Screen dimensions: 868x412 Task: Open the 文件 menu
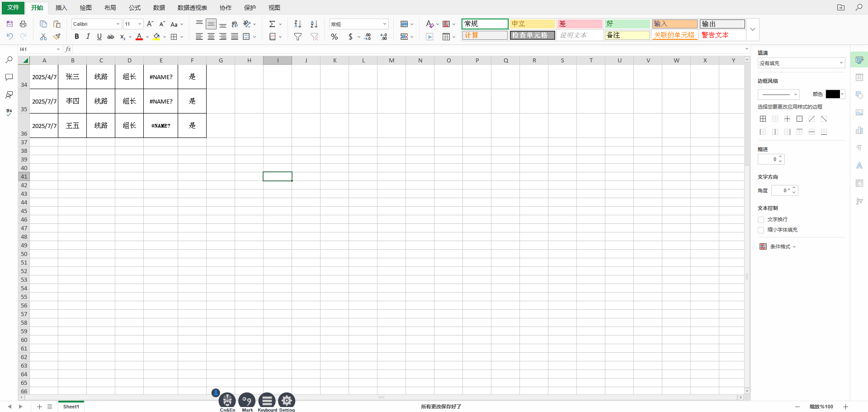(13, 8)
